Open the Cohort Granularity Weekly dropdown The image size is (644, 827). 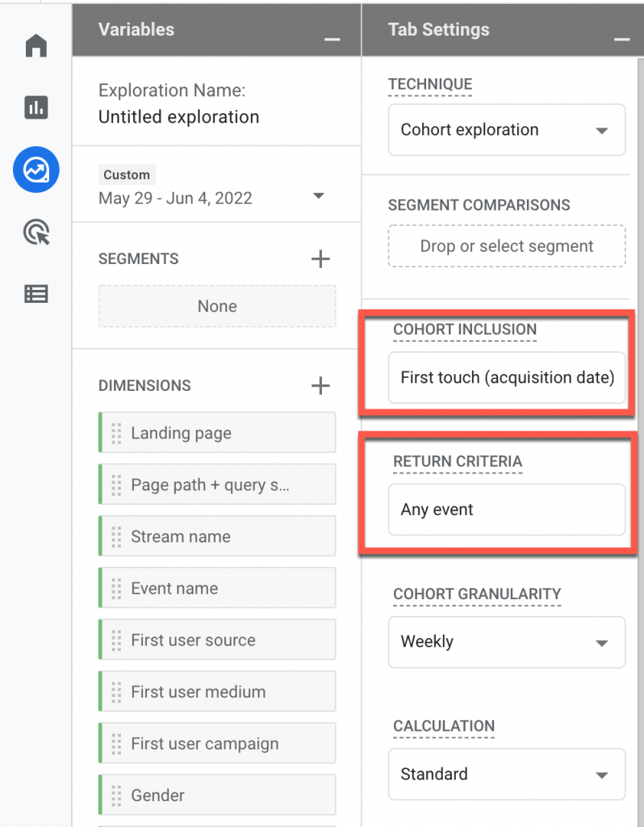pyautogui.click(x=507, y=642)
